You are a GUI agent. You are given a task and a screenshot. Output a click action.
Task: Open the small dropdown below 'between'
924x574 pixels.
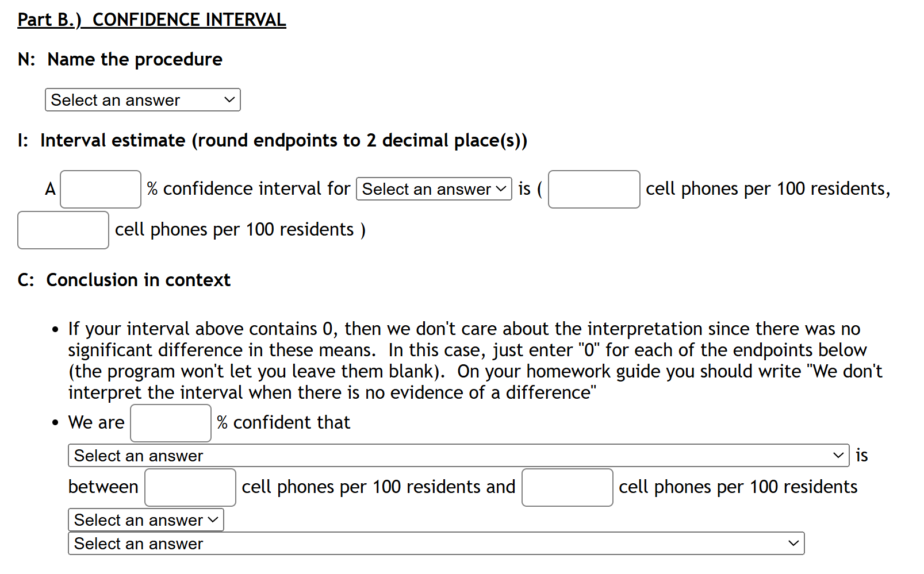pos(146,520)
